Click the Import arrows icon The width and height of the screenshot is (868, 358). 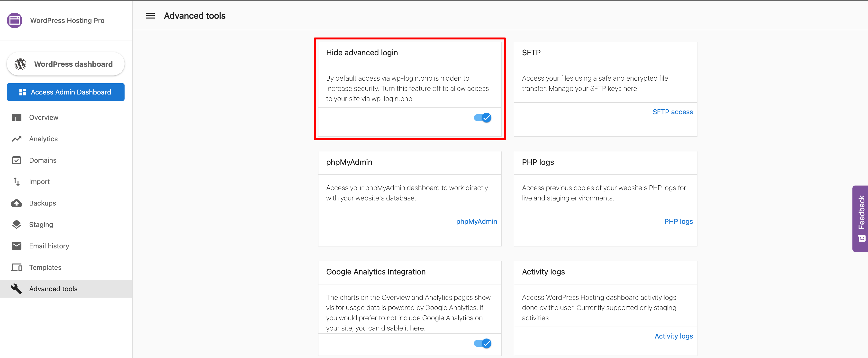point(17,181)
